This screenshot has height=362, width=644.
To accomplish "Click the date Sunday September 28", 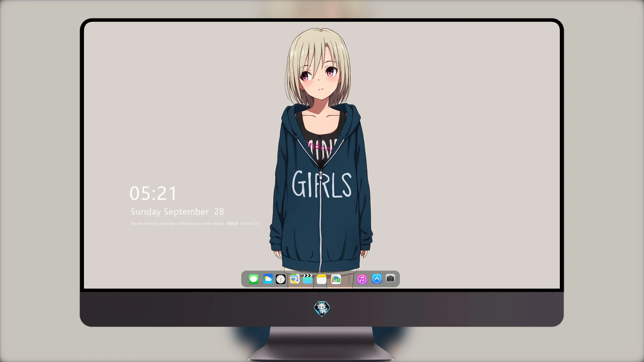I will 177,212.
